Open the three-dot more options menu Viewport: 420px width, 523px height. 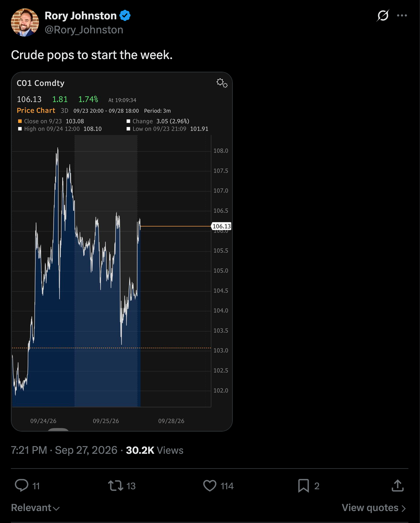pos(402,15)
